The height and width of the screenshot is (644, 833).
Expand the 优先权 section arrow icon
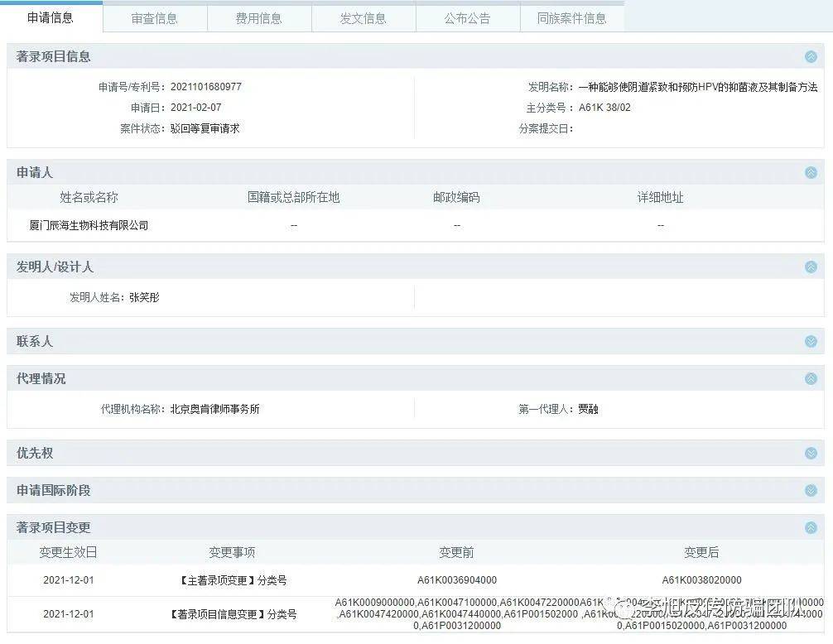pos(811,453)
